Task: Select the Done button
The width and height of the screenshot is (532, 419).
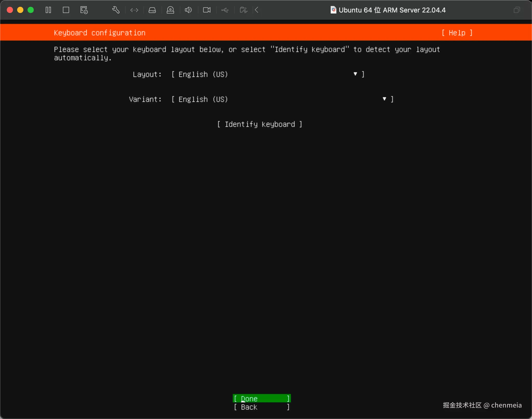Action: click(x=262, y=398)
